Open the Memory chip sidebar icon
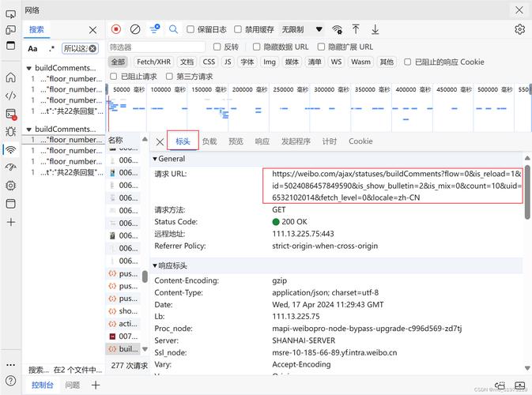The height and width of the screenshot is (395, 532). click(10, 186)
